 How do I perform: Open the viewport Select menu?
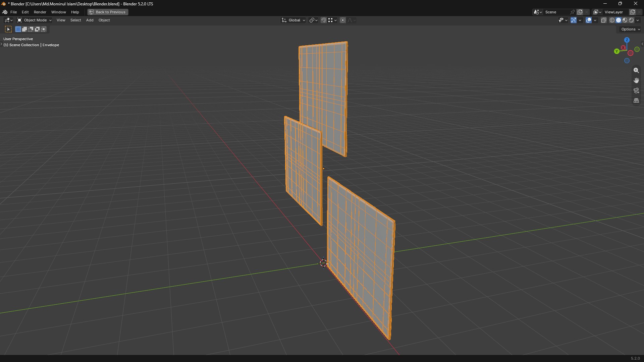click(x=75, y=20)
